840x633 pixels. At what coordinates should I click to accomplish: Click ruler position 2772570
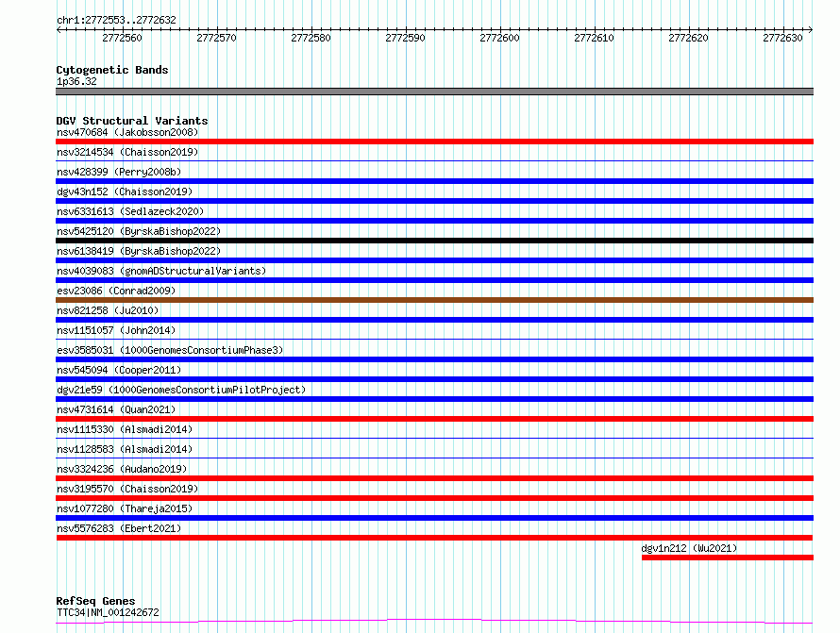pos(216,38)
